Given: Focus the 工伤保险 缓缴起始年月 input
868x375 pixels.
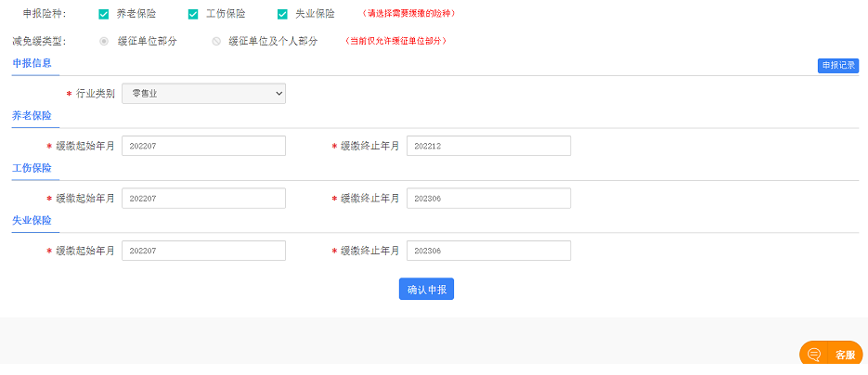Looking at the screenshot, I should tap(203, 199).
